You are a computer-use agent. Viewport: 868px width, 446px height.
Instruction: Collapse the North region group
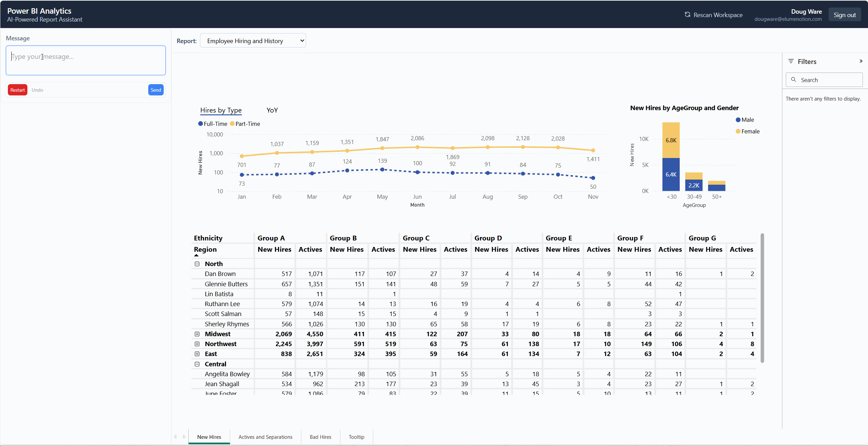pyautogui.click(x=197, y=264)
